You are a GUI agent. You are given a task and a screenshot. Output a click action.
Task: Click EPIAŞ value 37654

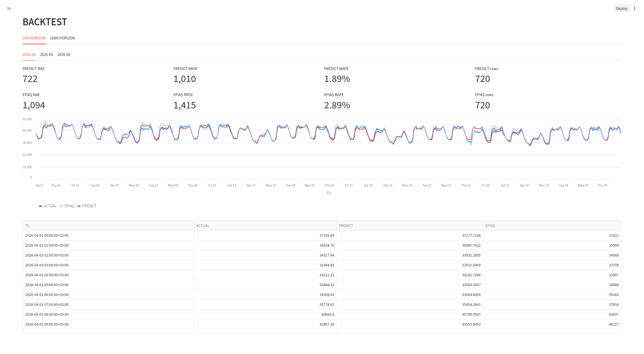(552, 304)
